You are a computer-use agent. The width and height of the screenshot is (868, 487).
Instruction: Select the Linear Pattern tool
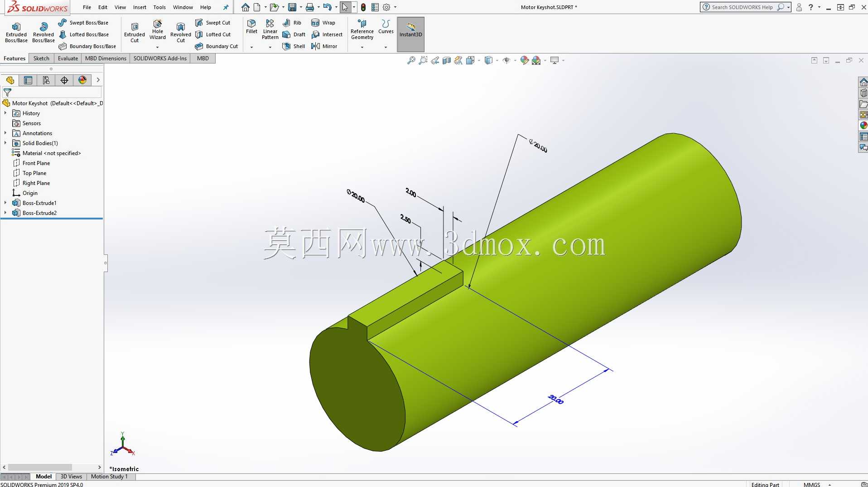click(270, 29)
